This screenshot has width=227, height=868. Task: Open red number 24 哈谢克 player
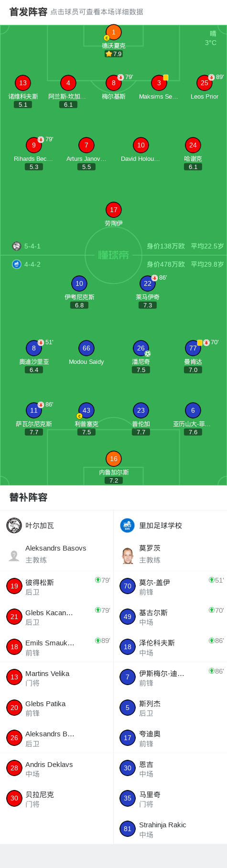(x=193, y=145)
